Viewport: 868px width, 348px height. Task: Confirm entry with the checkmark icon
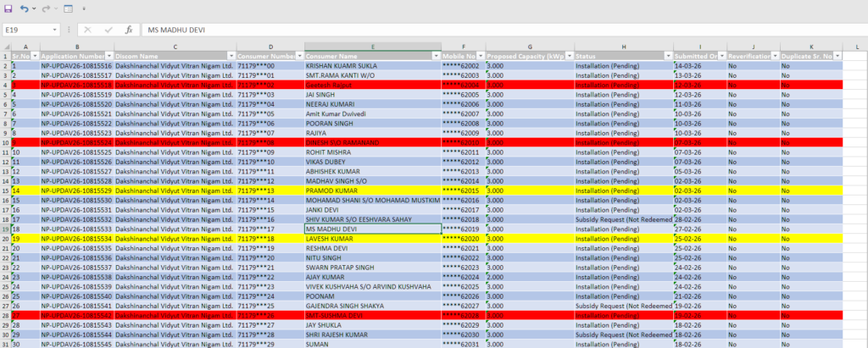[x=108, y=30]
